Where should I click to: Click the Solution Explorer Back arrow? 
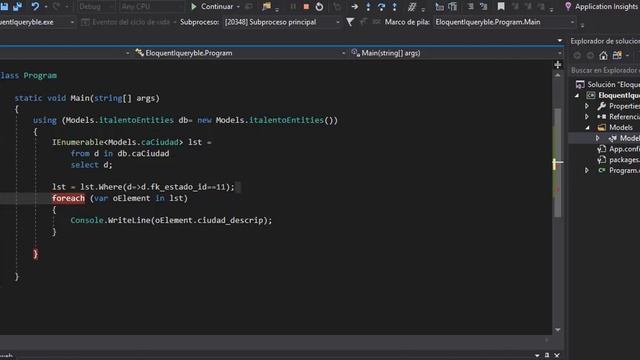(577, 56)
